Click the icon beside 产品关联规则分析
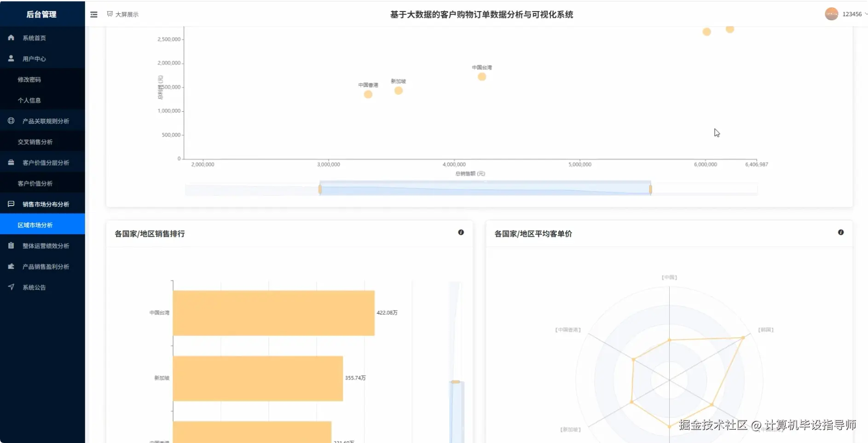The width and height of the screenshot is (868, 443). [x=11, y=121]
